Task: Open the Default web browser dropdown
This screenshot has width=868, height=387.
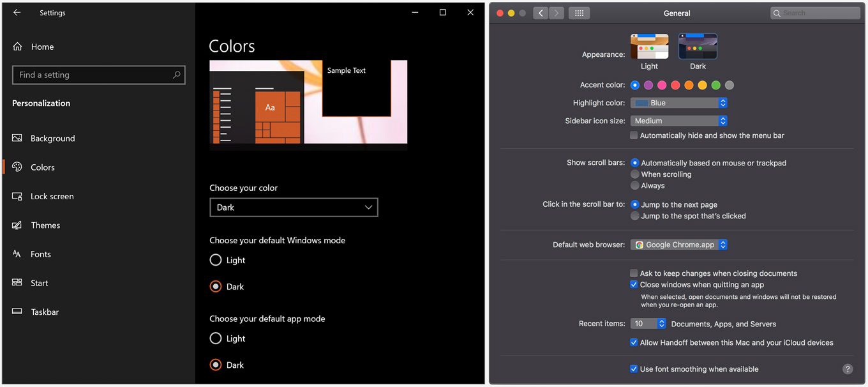Action: coord(678,245)
